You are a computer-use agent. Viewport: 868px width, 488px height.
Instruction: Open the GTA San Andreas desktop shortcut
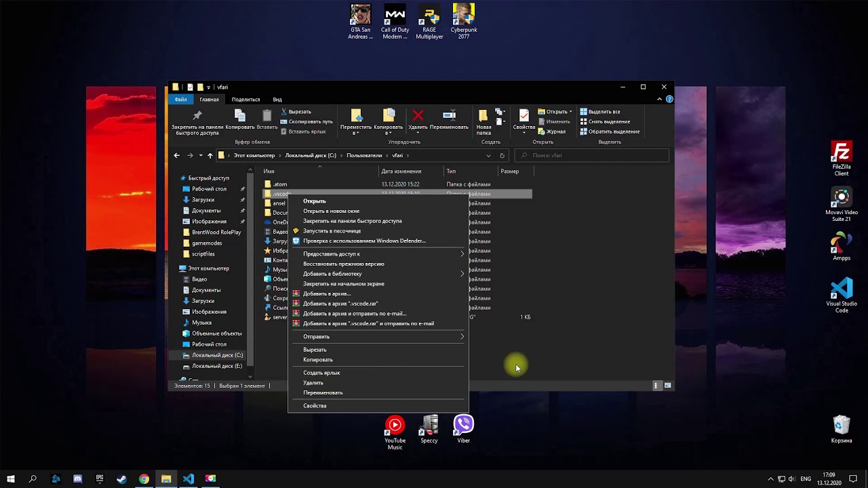point(360,22)
